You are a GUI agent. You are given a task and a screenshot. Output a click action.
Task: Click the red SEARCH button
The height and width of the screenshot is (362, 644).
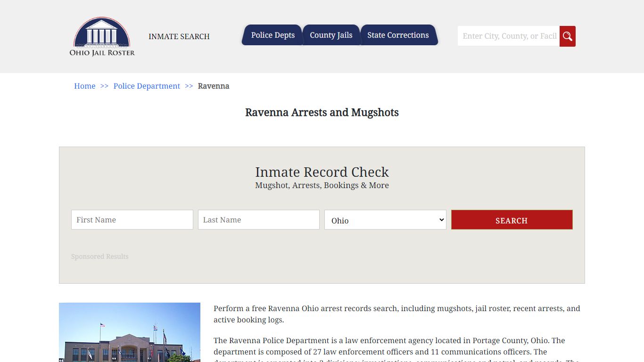coord(512,220)
